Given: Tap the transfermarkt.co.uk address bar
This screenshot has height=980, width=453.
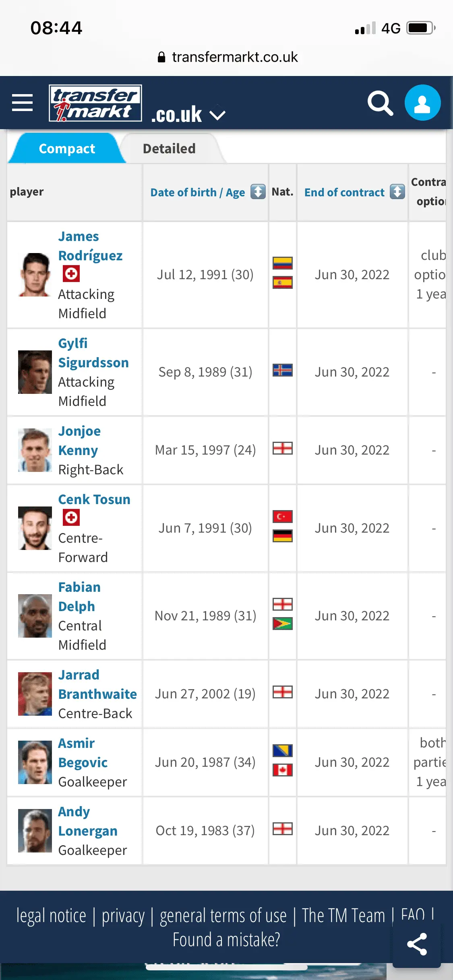Looking at the screenshot, I should (227, 57).
